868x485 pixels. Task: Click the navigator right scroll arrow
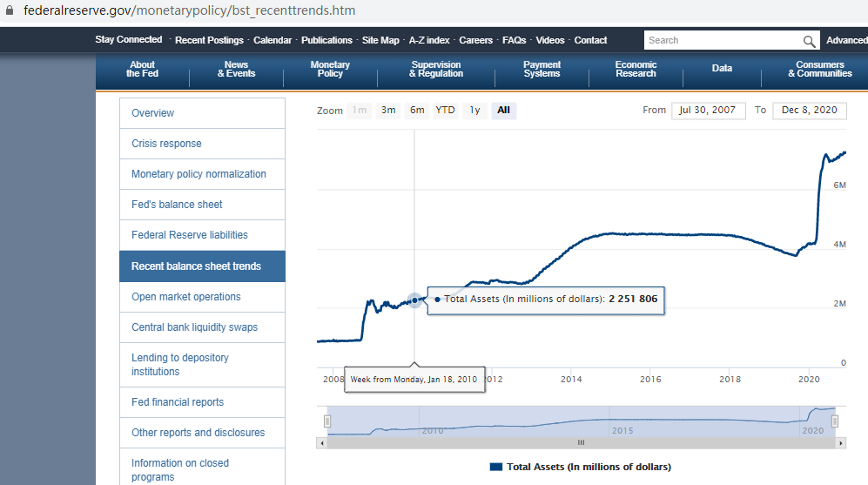tap(841, 443)
